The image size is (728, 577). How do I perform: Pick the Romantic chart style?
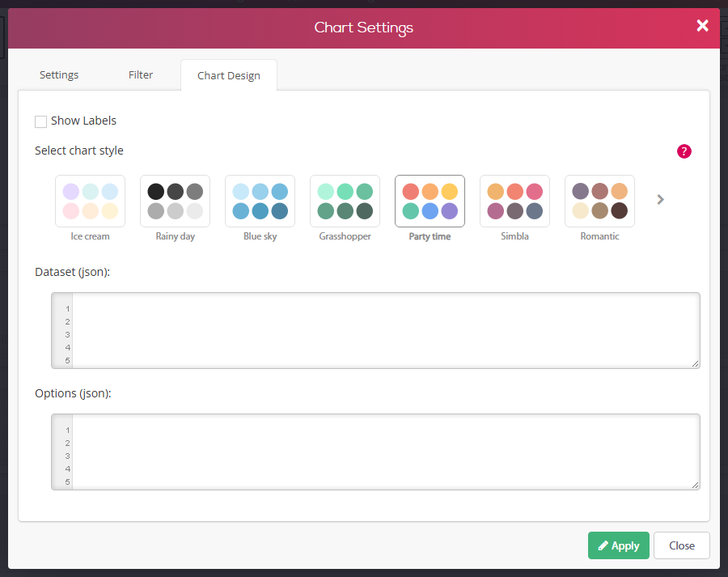[x=600, y=202]
